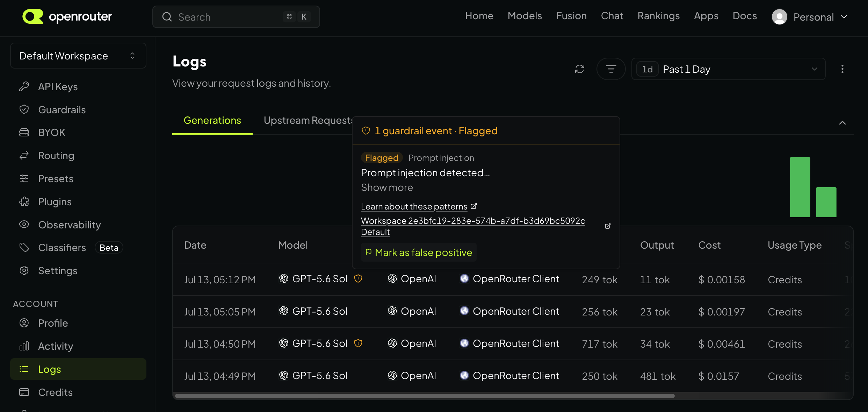Viewport: 868px width, 412px height.
Task: Open the Default Workspace switcher
Action: (78, 56)
